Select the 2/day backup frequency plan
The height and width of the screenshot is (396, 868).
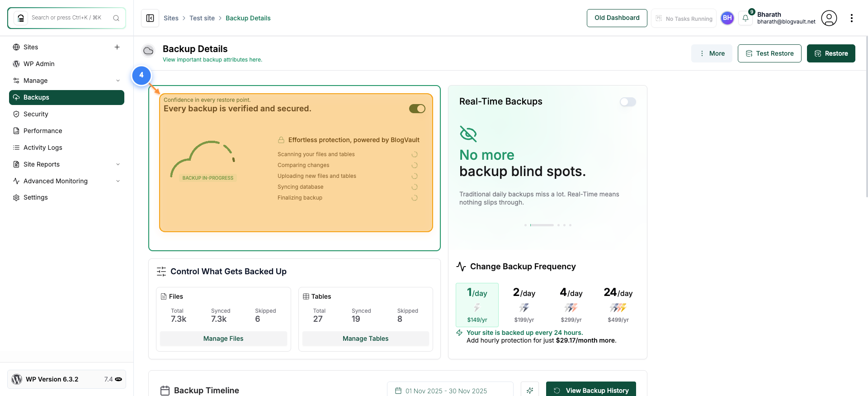click(x=524, y=305)
